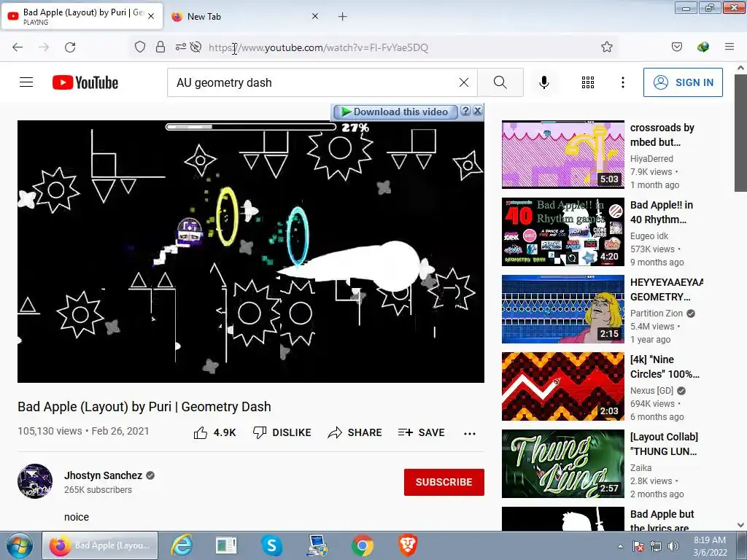747x560 pixels.
Task: Click the Partition Zion channel name
Action: 657,314
